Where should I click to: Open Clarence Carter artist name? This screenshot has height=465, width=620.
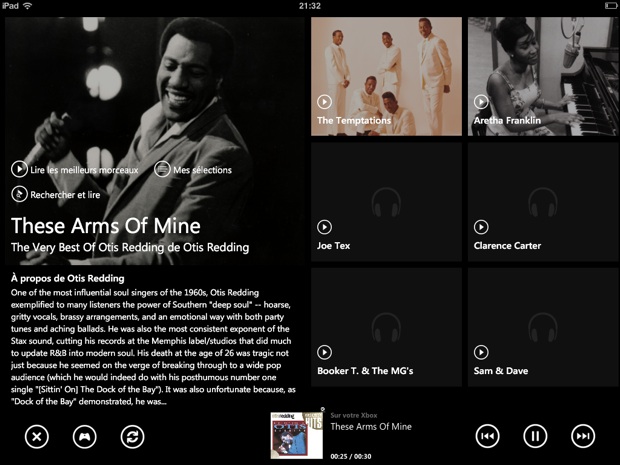[507, 246]
